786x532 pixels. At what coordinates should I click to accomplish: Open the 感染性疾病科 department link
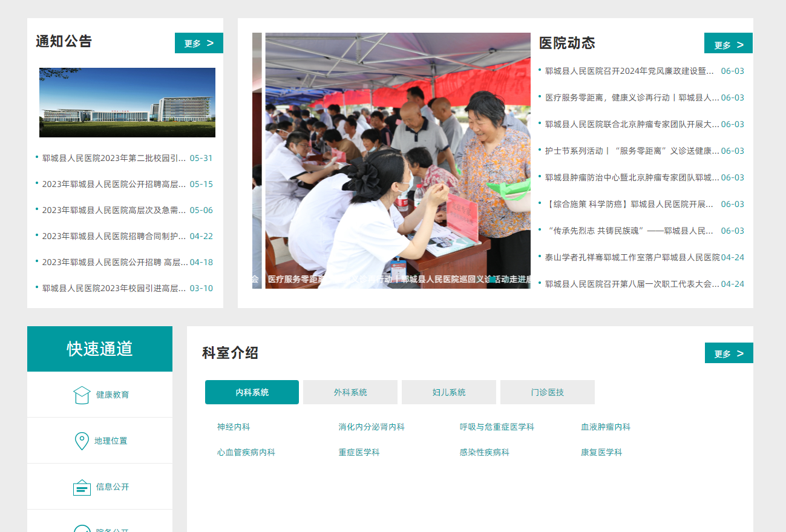(484, 452)
